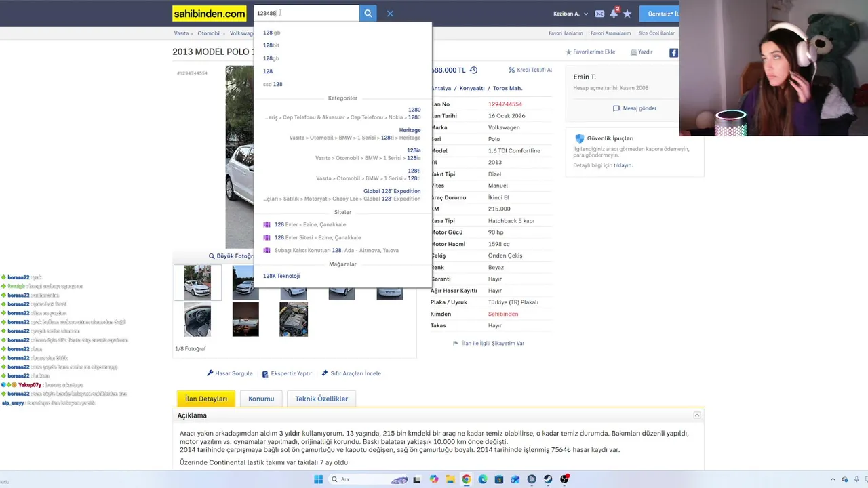
Task: Click the Yazdır print option
Action: (x=642, y=52)
